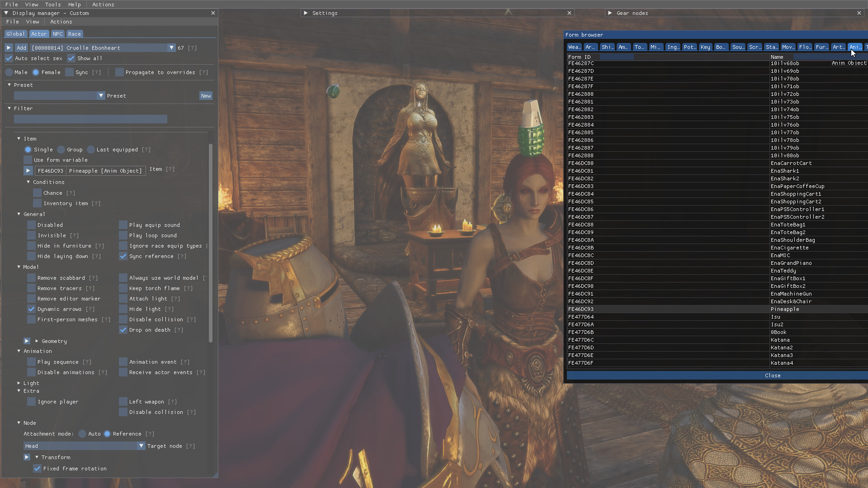This screenshot has width=868, height=488.
Task: Click the [?] help marker after Last equipped
Action: tap(146, 150)
